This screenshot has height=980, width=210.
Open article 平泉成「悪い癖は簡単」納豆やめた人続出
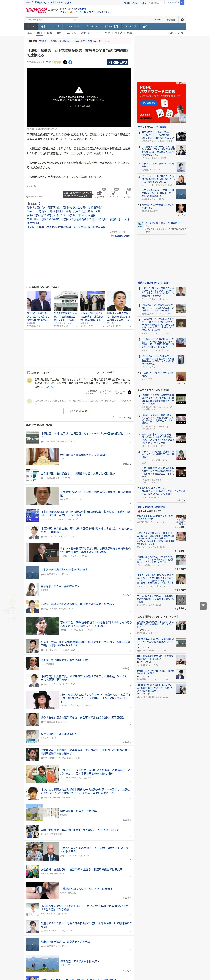click(66, 660)
